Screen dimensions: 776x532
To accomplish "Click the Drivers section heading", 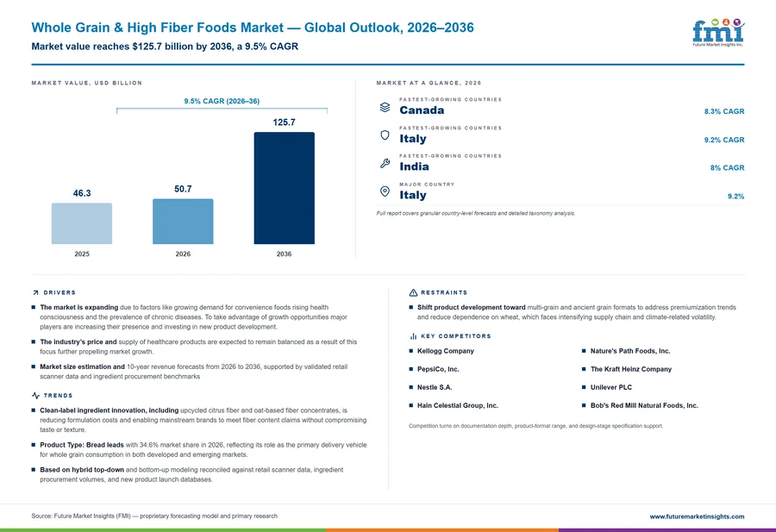I will pos(59,293).
